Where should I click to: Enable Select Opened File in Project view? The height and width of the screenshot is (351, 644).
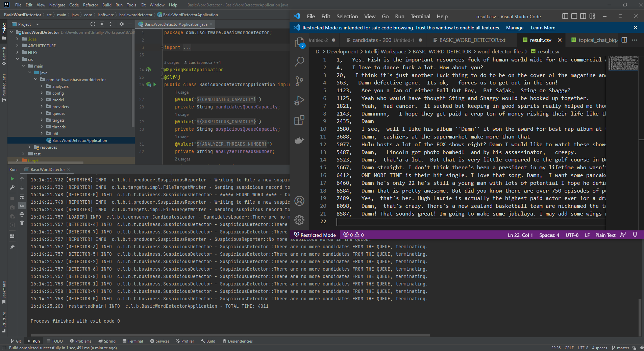[x=93, y=24]
